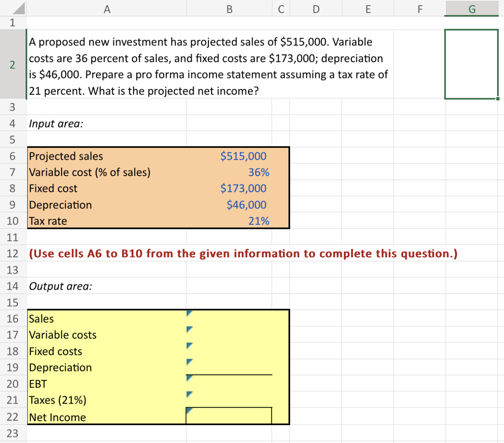
Task: Click comment indicator triangle in Net Income cell
Action: pos(189,411)
